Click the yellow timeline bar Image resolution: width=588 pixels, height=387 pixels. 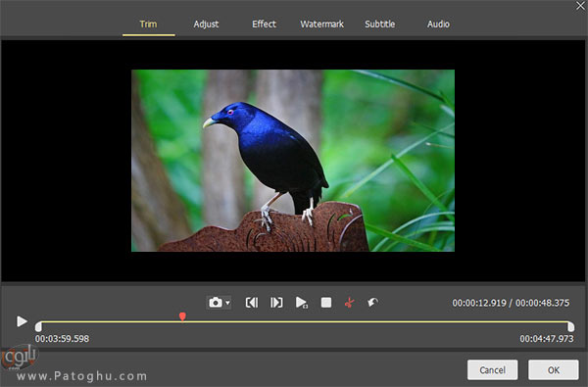pos(305,321)
